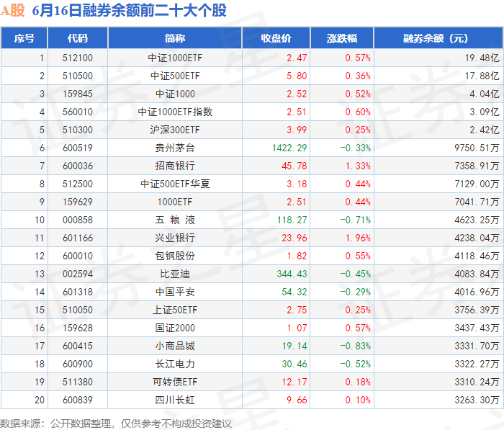The width and height of the screenshot is (504, 430).
Task: Click closing price 1.07
Action: point(297,328)
